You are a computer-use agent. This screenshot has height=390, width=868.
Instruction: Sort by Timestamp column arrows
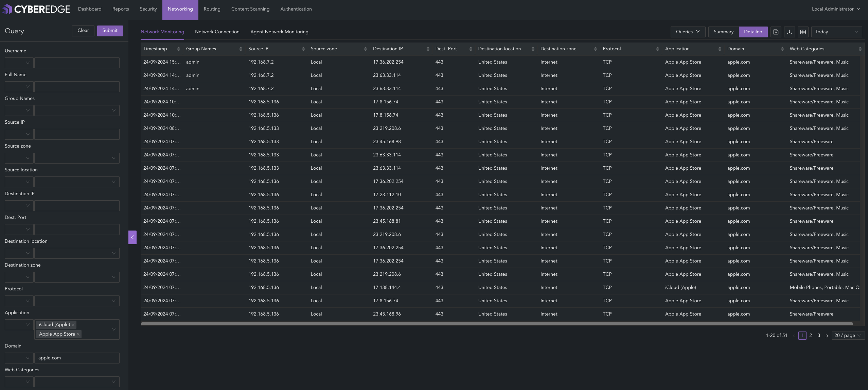click(178, 49)
